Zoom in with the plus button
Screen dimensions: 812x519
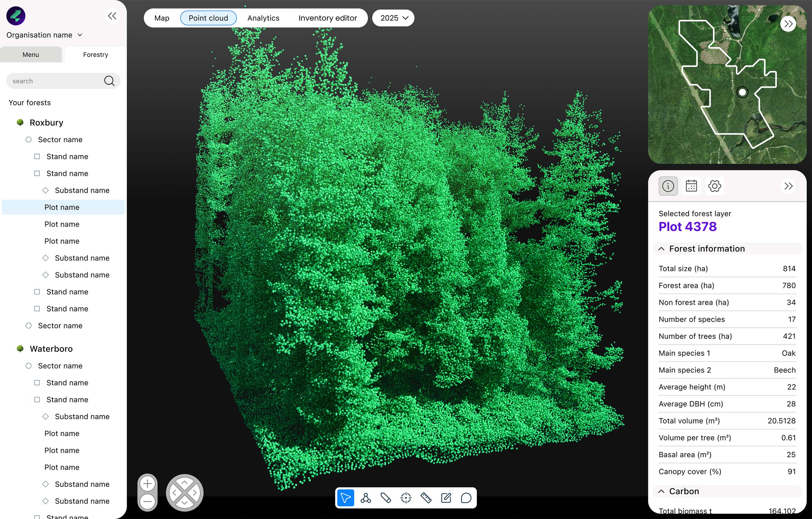[147, 484]
